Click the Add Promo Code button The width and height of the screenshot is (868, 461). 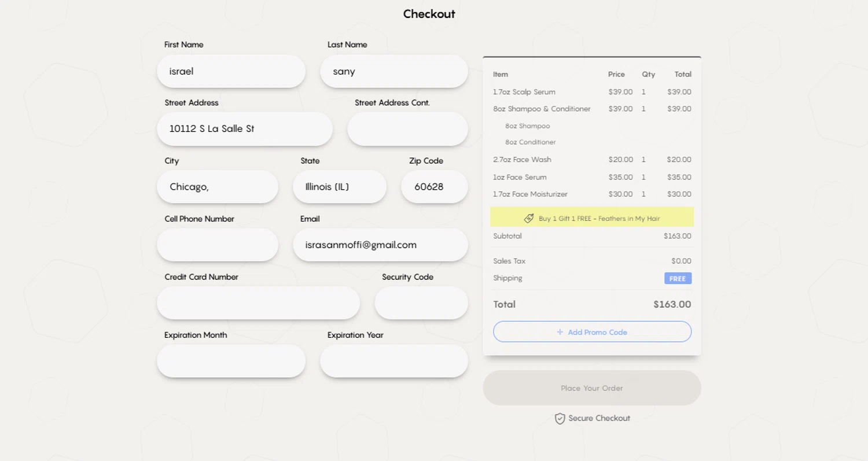(592, 332)
